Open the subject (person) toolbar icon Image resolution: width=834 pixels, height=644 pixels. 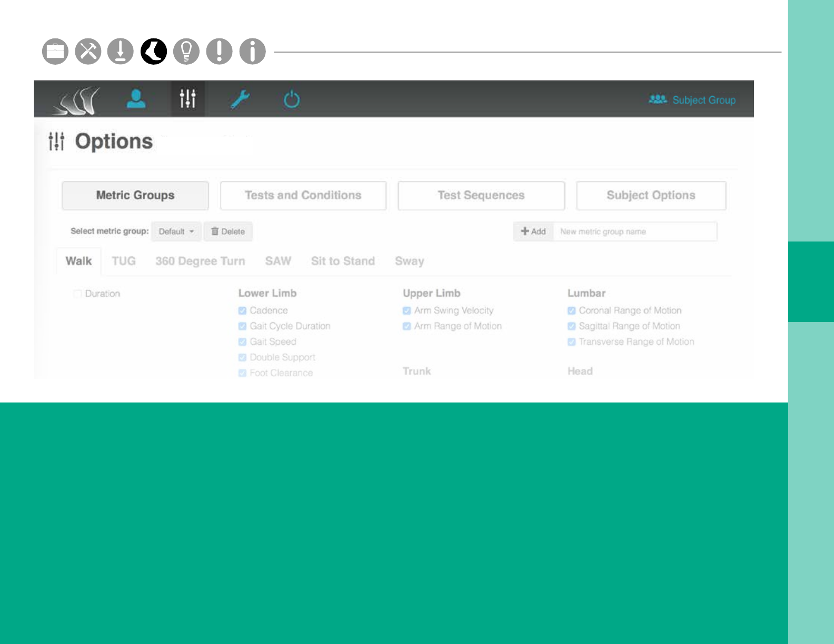point(136,99)
